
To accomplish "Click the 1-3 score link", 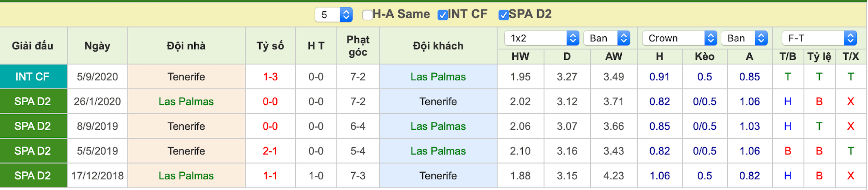I will 270,76.
